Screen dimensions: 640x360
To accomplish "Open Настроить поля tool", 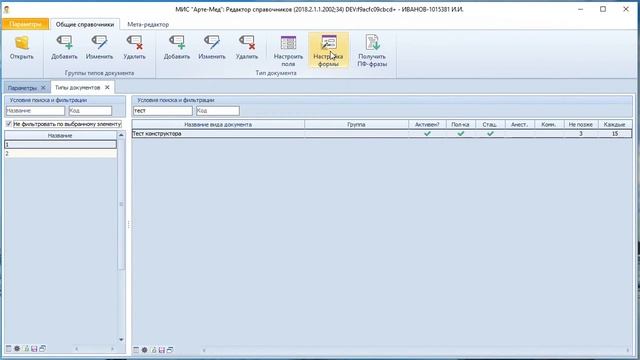I will click(x=288, y=51).
